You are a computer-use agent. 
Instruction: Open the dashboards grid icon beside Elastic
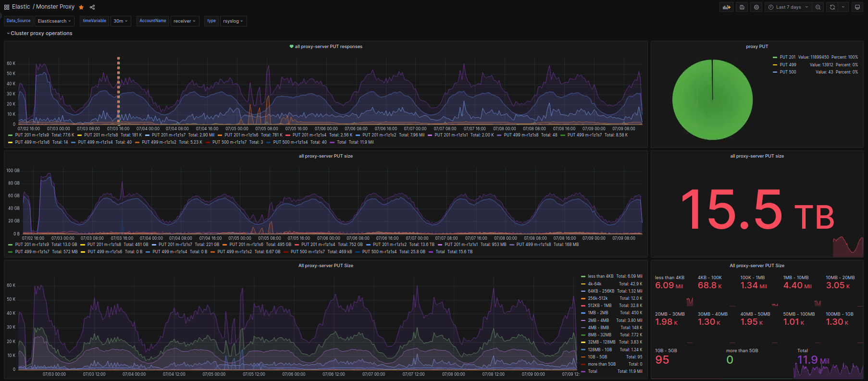pos(6,7)
